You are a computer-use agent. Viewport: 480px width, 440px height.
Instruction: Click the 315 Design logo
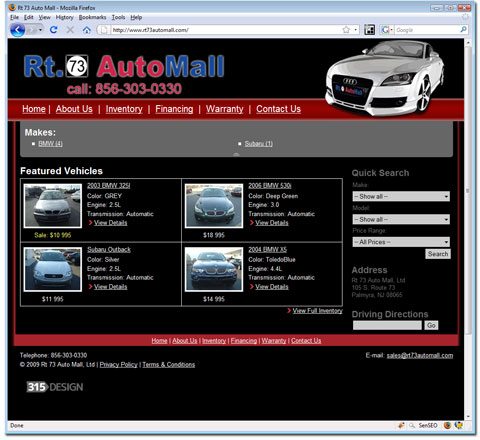tap(55, 387)
